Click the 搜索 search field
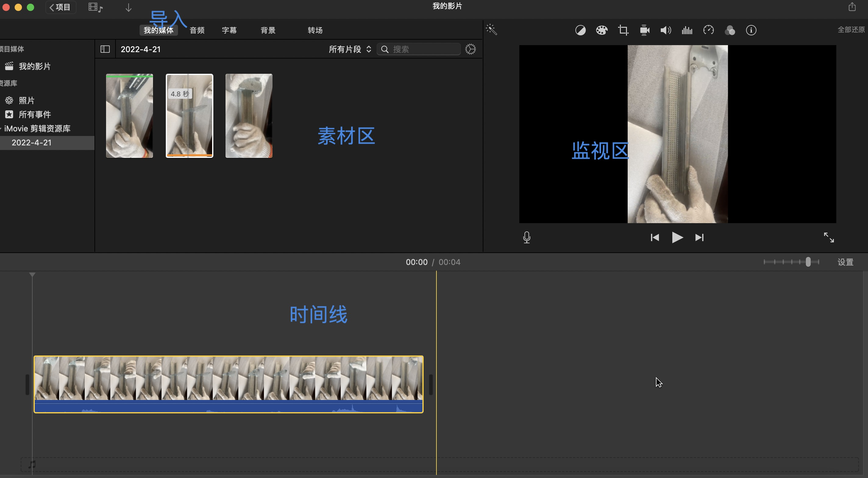868x478 pixels. point(418,49)
